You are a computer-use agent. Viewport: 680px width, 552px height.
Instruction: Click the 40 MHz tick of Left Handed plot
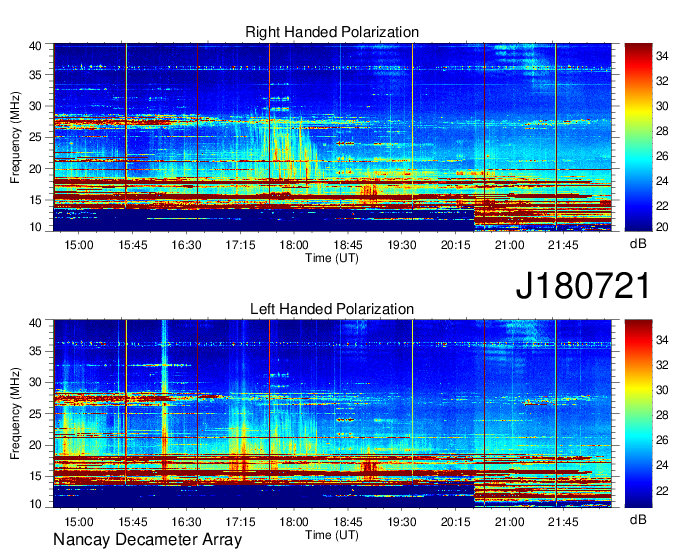pyautogui.click(x=36, y=322)
